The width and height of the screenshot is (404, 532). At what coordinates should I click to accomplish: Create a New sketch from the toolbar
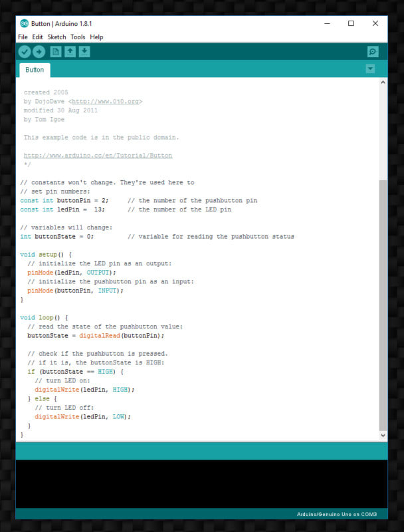(x=56, y=52)
